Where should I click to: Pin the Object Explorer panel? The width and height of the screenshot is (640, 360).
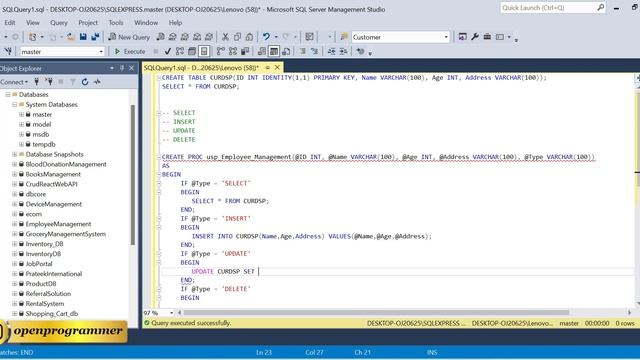pos(122,68)
